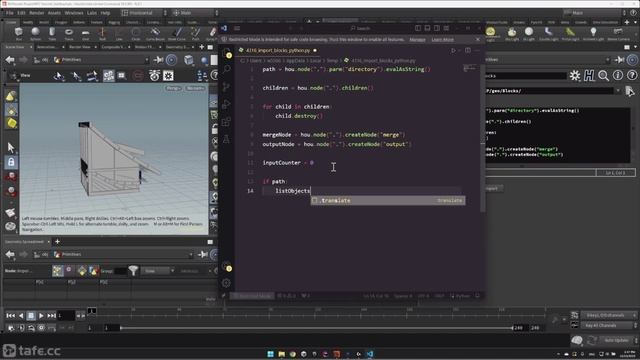Select the Path shelf tool
The image size is (640, 360).
click(x=196, y=33)
